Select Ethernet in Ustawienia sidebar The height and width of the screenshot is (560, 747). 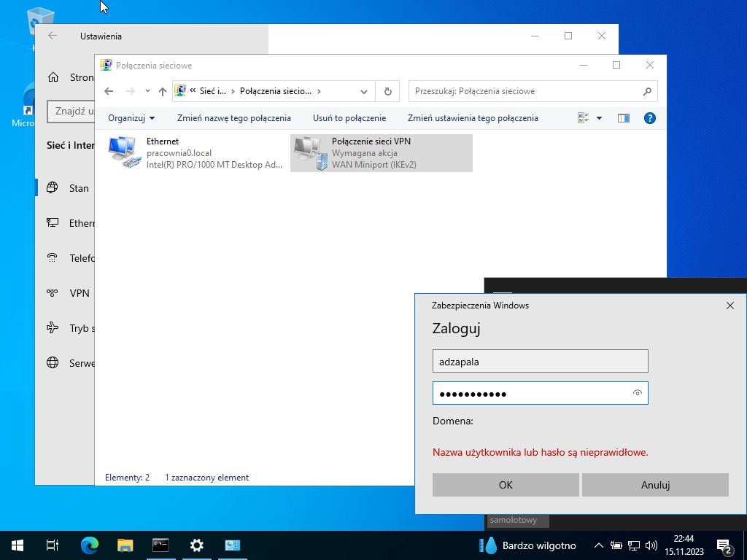click(66, 223)
